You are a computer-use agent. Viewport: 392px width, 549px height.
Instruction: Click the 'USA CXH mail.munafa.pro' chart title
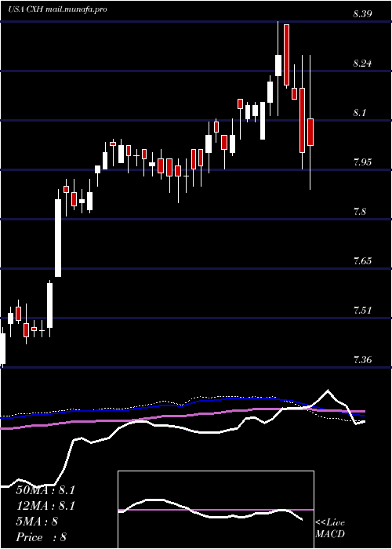point(57,9)
